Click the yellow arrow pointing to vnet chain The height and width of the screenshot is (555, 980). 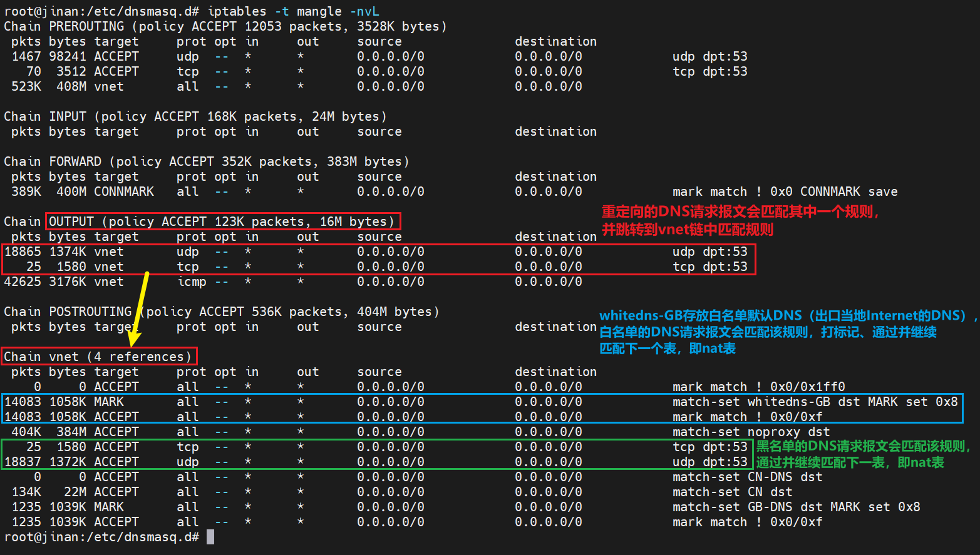[x=140, y=308]
